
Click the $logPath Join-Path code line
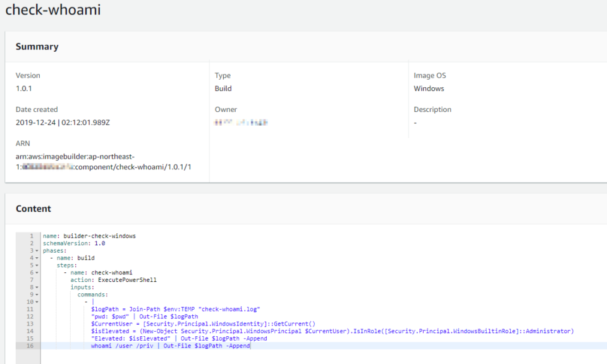pos(175,309)
